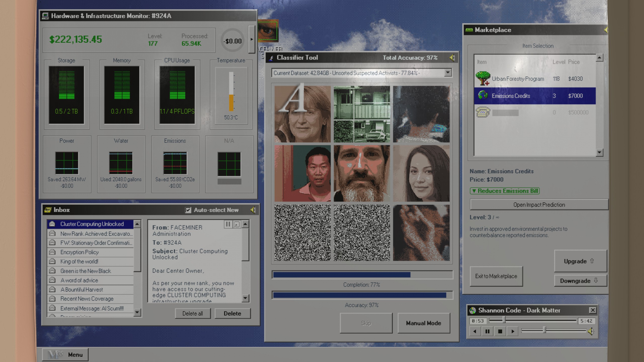This screenshot has height=362, width=644.
Task: Pause the music player track
Action: [x=487, y=331]
